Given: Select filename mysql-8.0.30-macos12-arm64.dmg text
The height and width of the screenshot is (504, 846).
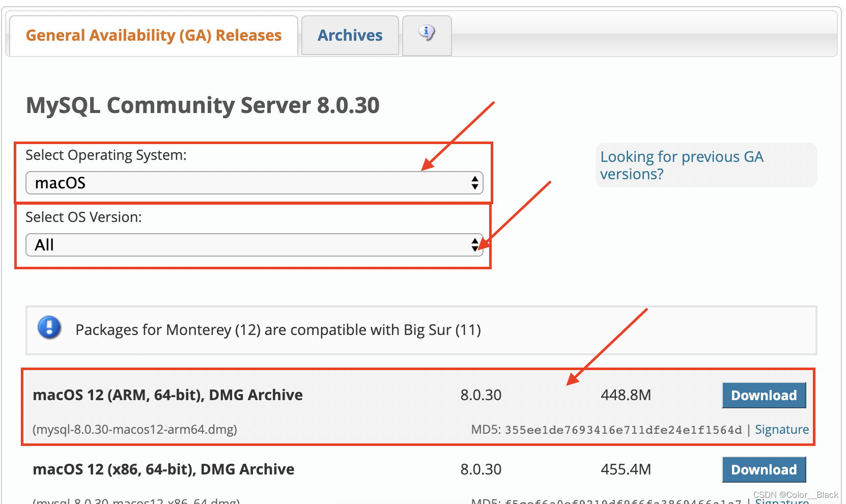Looking at the screenshot, I should [135, 430].
